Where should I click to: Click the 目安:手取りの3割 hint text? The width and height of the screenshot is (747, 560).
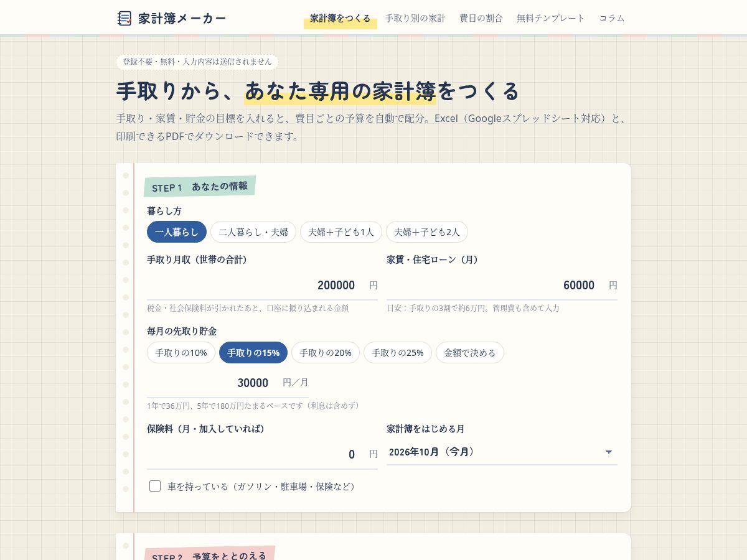[x=473, y=308]
